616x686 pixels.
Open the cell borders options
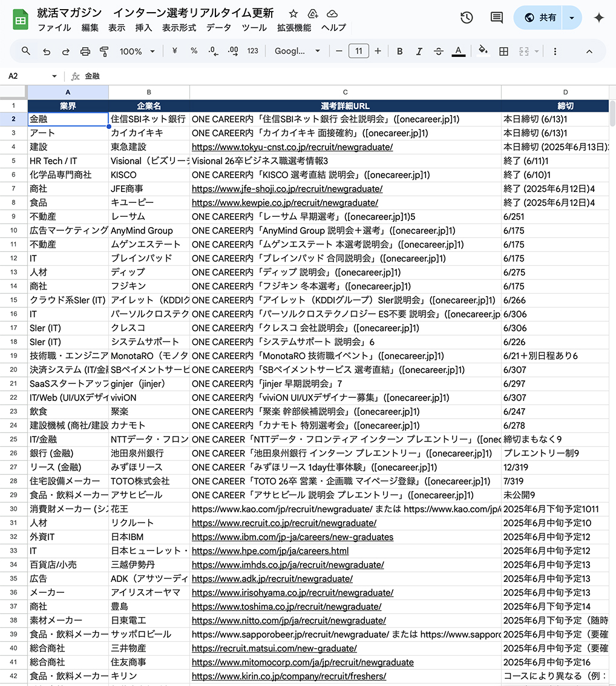click(x=503, y=51)
